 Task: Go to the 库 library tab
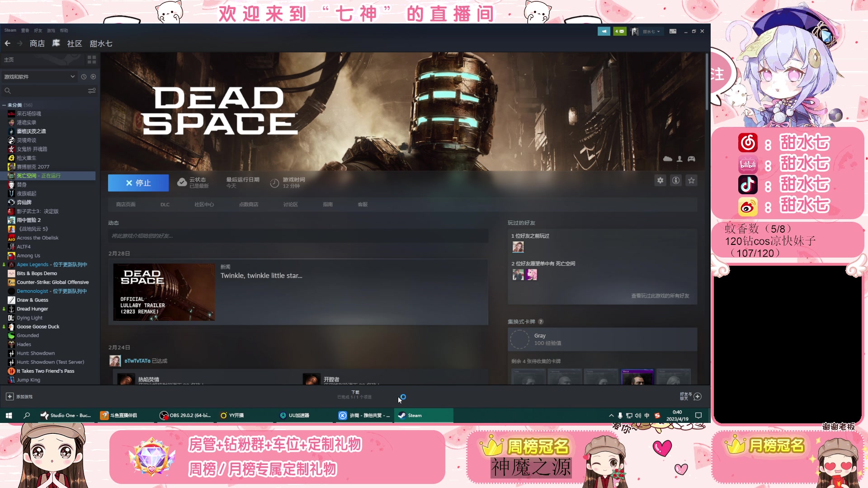point(56,43)
